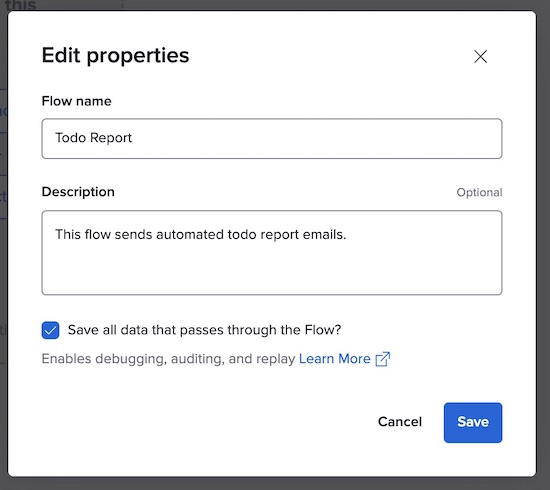Click the dimmed backdrop outside the dialog
Viewport: 550px width, 490px height.
[543, 246]
